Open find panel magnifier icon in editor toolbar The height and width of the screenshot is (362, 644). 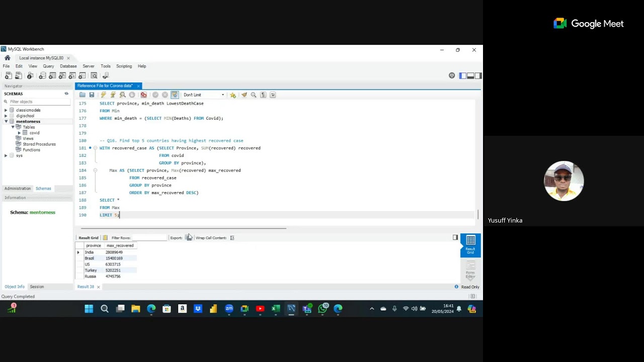254,95
